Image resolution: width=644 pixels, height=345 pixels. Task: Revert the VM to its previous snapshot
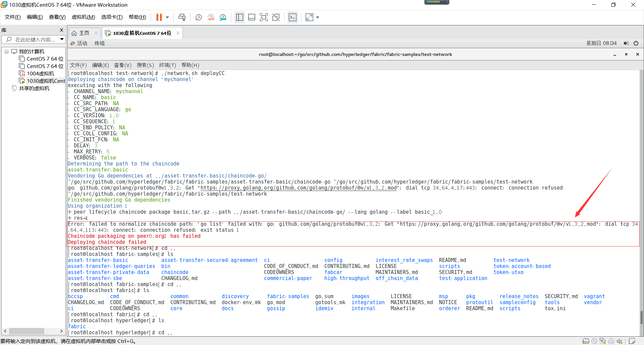pyautogui.click(x=211, y=17)
